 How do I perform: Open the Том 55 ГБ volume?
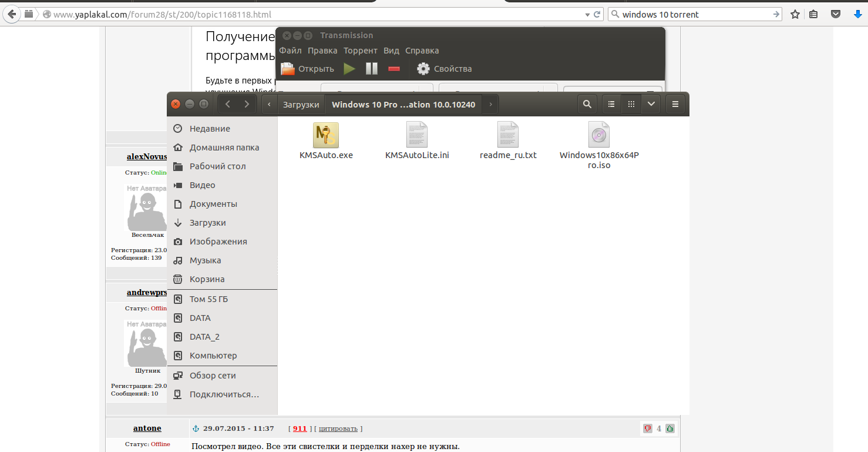tap(222, 299)
